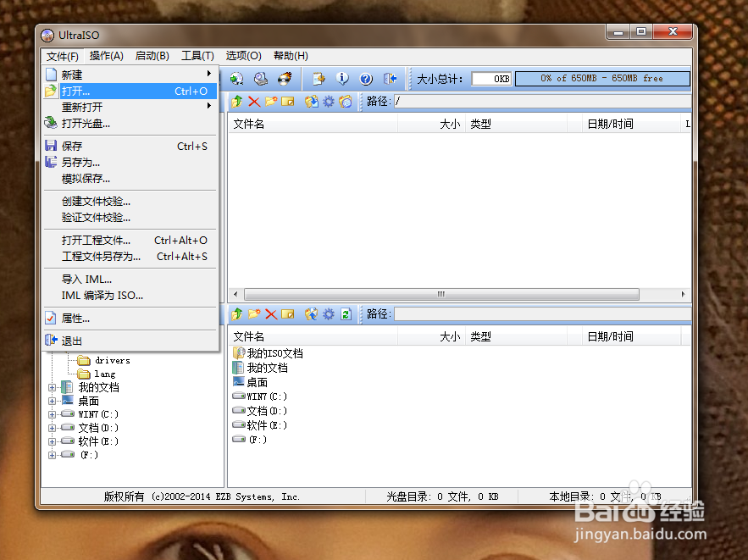Screen dimensions: 748x560
Task: Click the rename icon in image pane toolbar
Action: [x=288, y=101]
